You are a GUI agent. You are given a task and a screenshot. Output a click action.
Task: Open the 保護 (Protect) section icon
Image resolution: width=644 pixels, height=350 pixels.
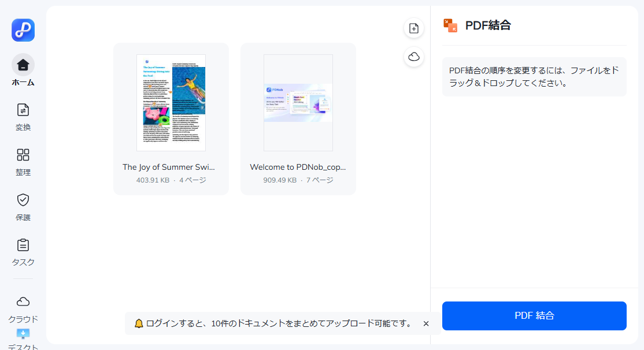pos(23,199)
